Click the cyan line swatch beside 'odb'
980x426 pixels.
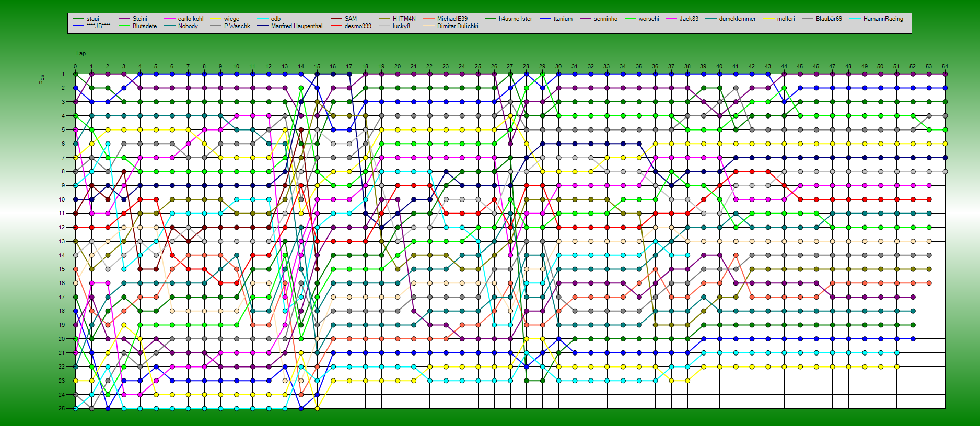263,19
